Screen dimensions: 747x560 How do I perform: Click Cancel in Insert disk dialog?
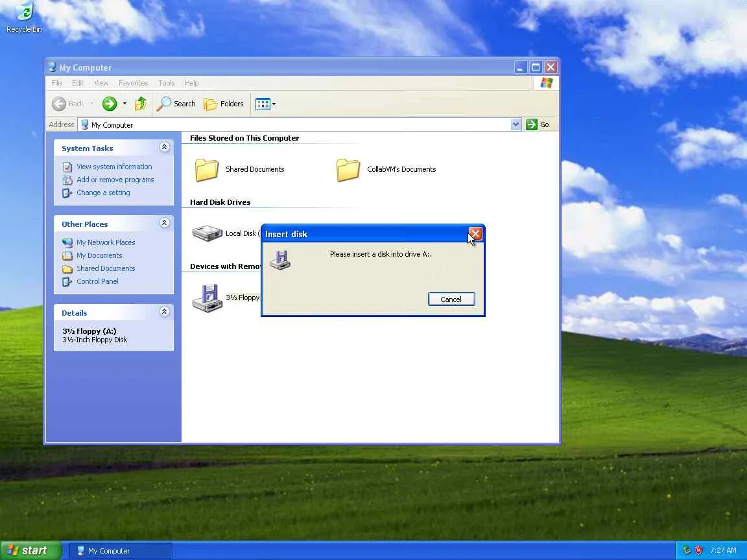[451, 299]
